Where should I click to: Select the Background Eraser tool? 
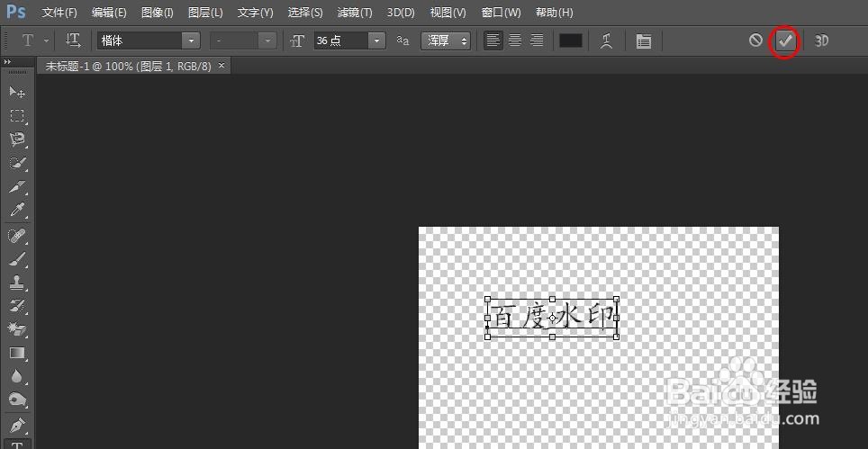(17, 329)
